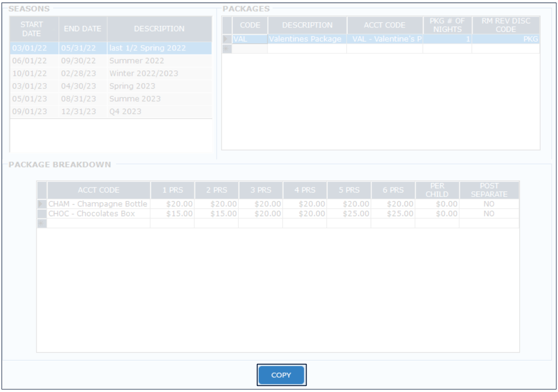
Task: Click the START DATE column header
Action: [34, 29]
